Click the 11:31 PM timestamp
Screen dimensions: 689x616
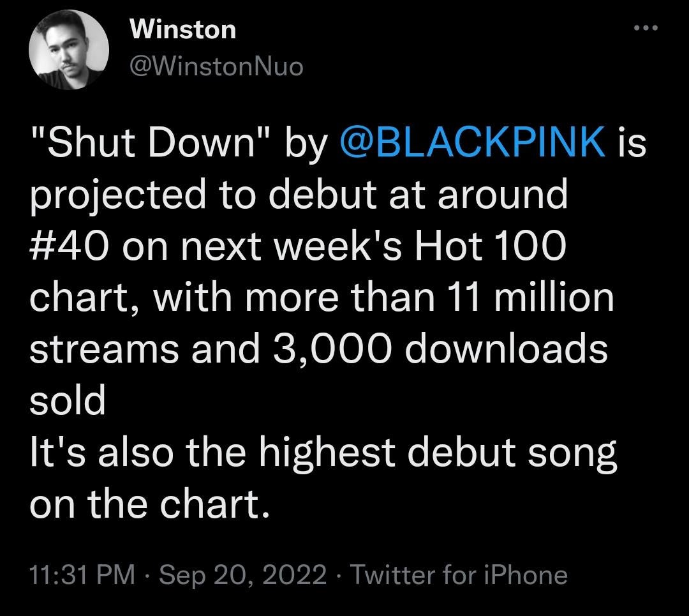pos(82,575)
